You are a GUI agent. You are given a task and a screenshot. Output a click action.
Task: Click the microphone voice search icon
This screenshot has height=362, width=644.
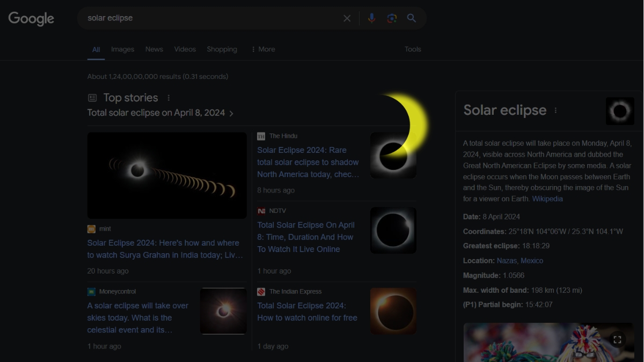371,18
